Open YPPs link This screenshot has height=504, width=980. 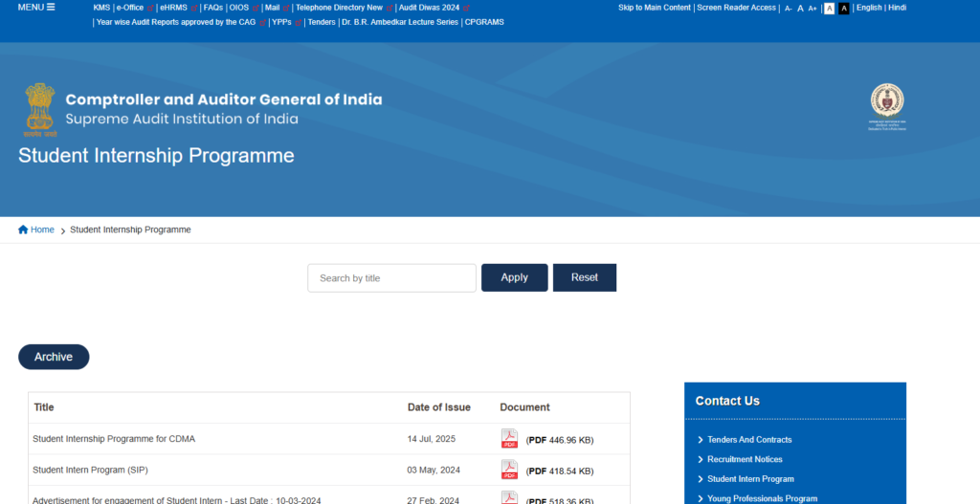tap(282, 22)
